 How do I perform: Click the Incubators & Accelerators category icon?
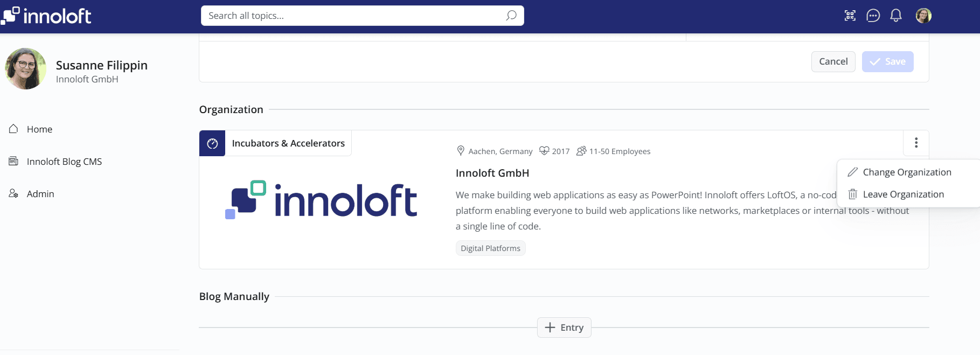tap(212, 143)
